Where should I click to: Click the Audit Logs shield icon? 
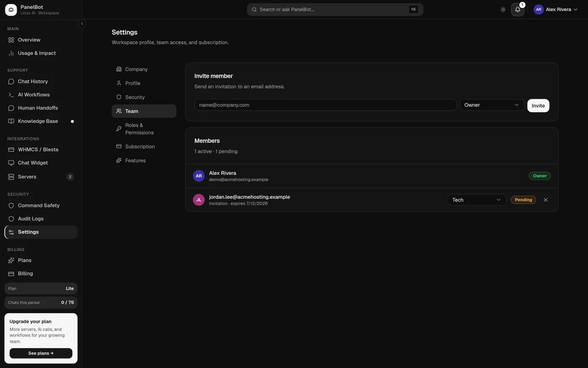pyautogui.click(x=11, y=219)
